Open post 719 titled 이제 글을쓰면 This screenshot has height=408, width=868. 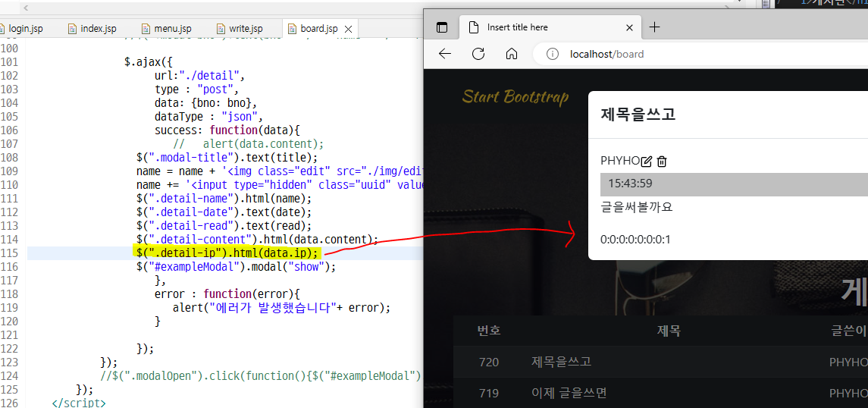569,393
